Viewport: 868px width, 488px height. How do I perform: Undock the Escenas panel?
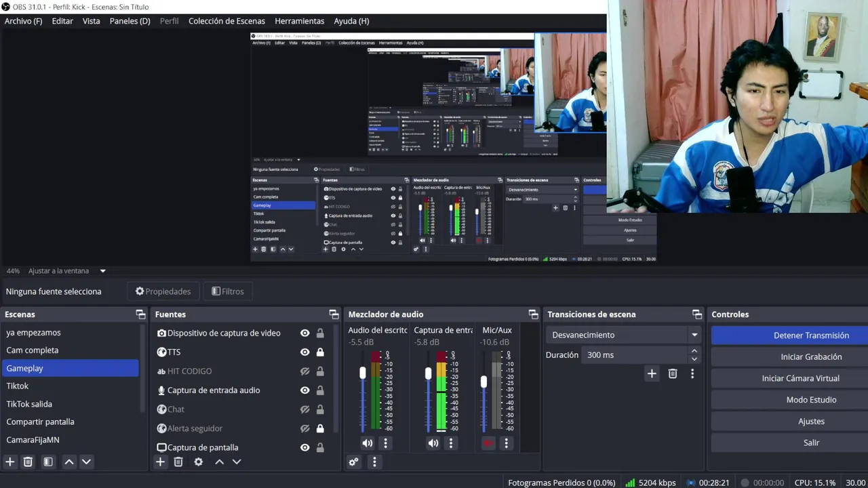click(140, 314)
